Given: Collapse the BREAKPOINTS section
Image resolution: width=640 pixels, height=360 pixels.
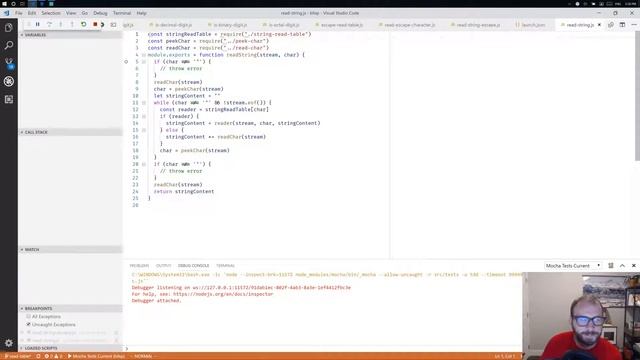Looking at the screenshot, I should click(x=70, y=309).
